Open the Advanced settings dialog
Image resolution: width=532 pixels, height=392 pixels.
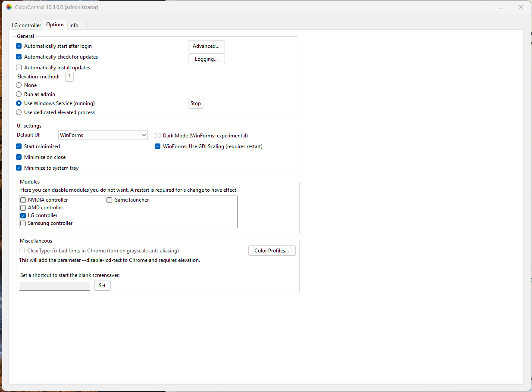[206, 46]
